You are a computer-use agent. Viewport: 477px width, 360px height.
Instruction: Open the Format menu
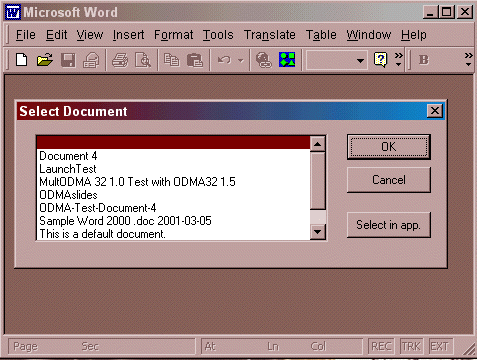coord(173,35)
